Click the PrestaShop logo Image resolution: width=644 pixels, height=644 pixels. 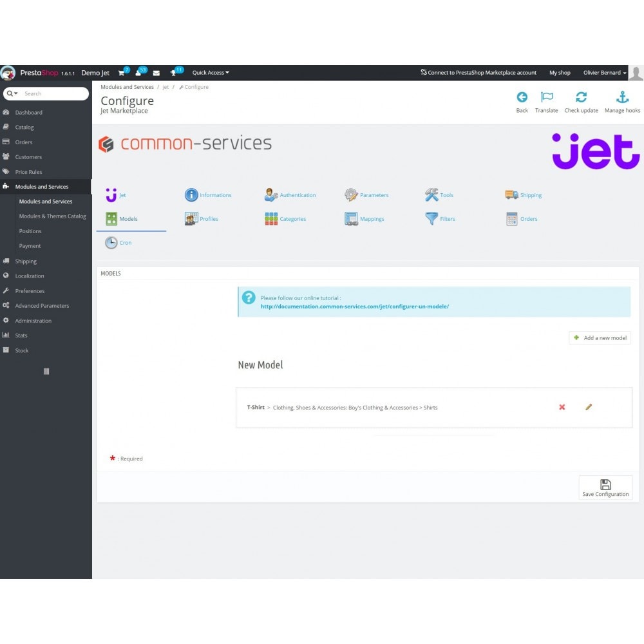38,73
